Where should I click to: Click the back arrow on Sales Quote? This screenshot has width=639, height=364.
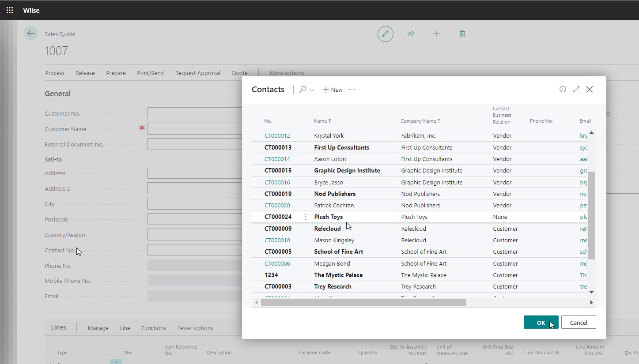click(30, 33)
